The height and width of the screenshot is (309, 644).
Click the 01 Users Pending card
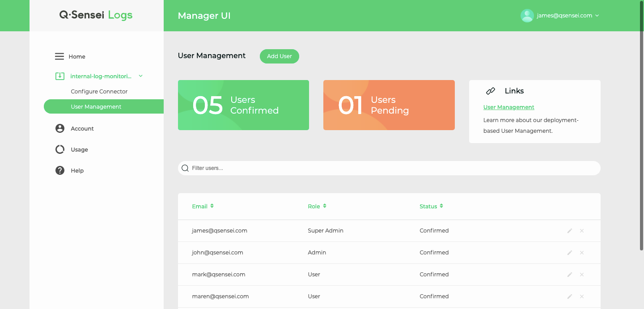(389, 105)
